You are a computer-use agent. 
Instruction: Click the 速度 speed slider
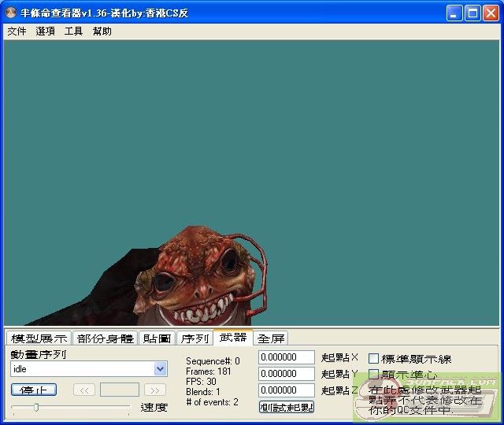click(36, 407)
